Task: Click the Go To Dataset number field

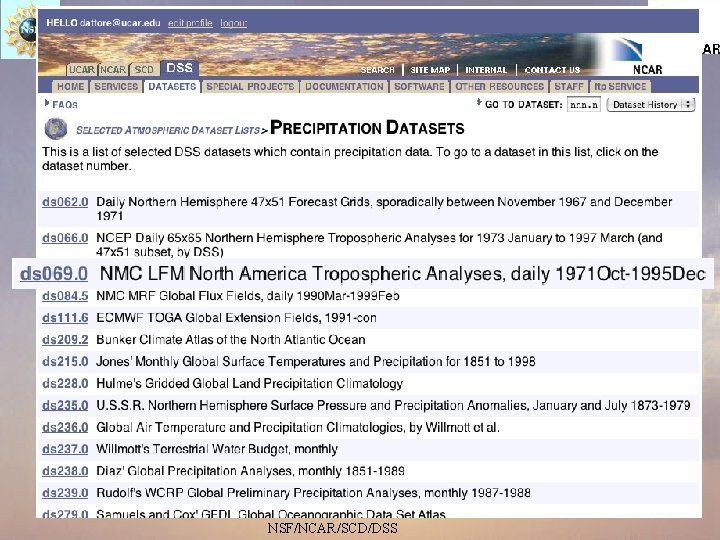Action: tap(584, 105)
